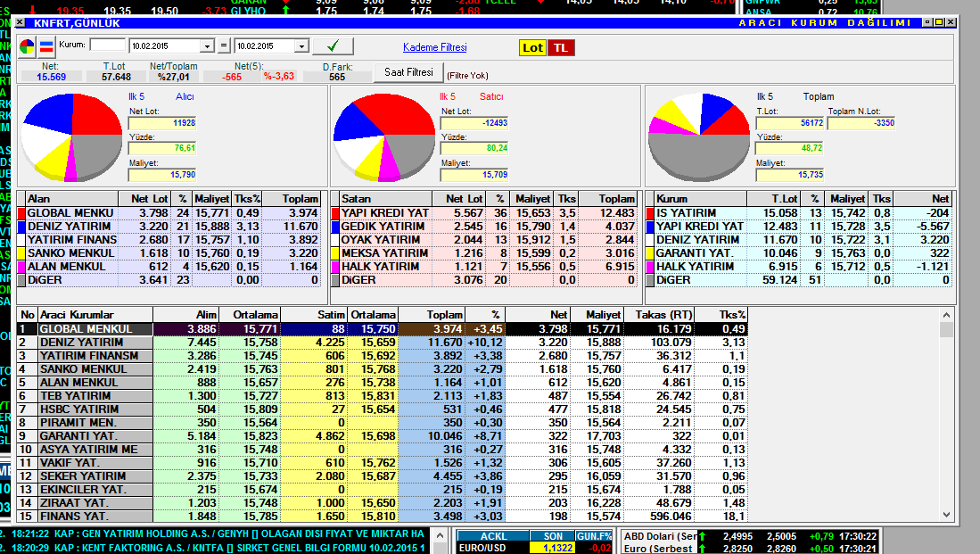Screen dimensions: 980x554
Task: Open the Kademe Filtresi link
Action: pyautogui.click(x=434, y=47)
